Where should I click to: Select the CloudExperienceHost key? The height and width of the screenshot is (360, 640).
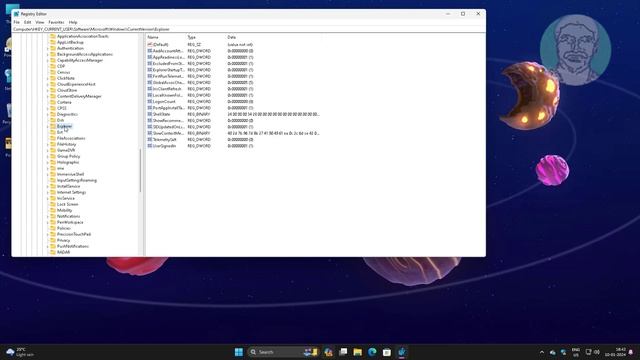tap(76, 84)
